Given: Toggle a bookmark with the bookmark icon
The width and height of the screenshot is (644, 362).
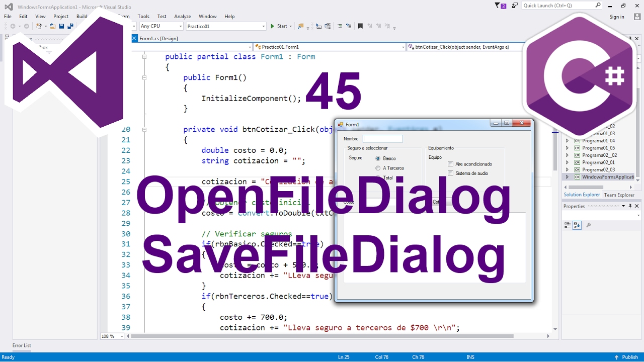Looking at the screenshot, I should click(360, 26).
